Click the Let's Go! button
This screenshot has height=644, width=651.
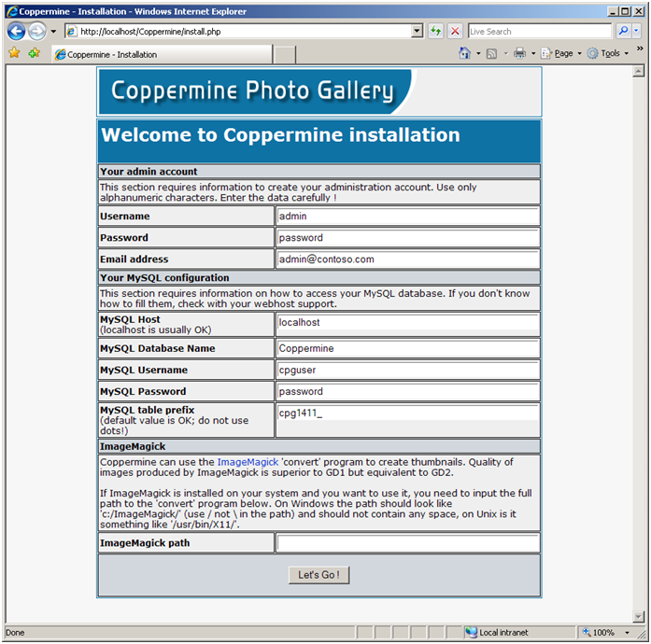pyautogui.click(x=318, y=575)
